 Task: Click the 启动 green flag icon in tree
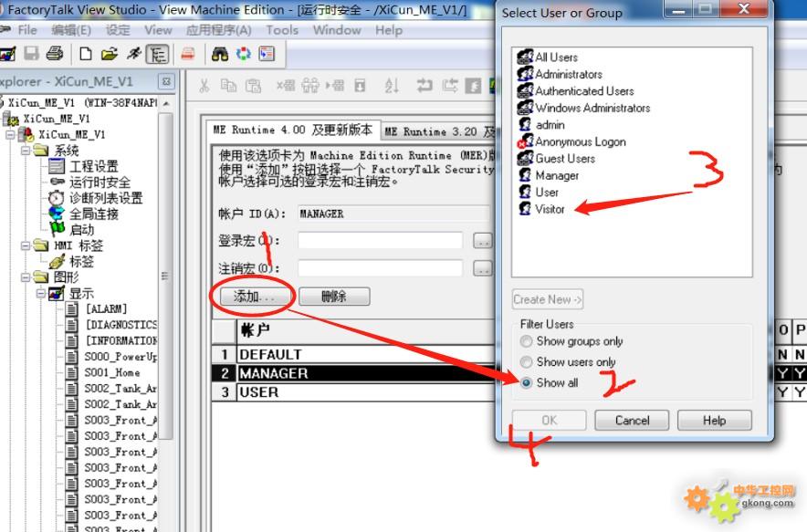click(58, 229)
